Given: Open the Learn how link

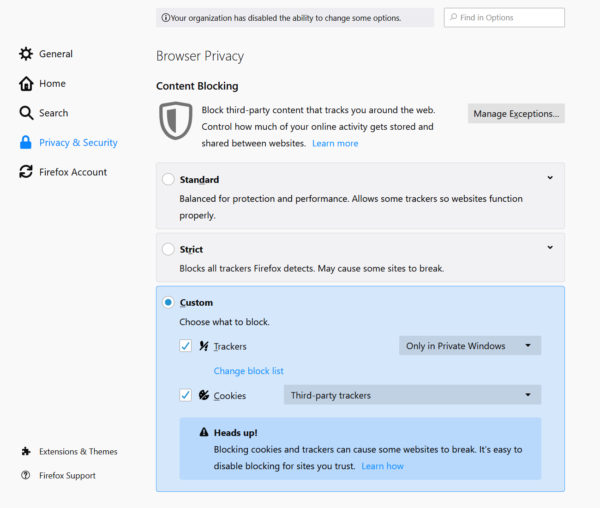Looking at the screenshot, I should [x=382, y=466].
